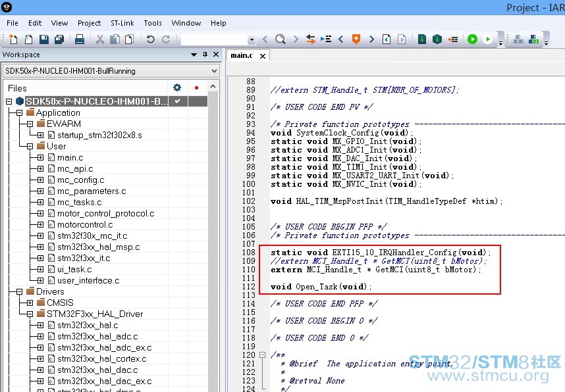Collapse the Drivers folder

19,291
